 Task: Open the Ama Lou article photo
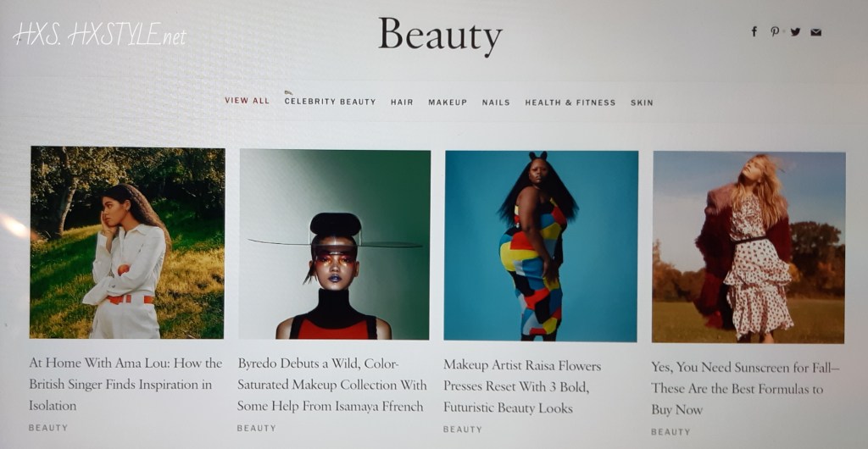coord(127,242)
